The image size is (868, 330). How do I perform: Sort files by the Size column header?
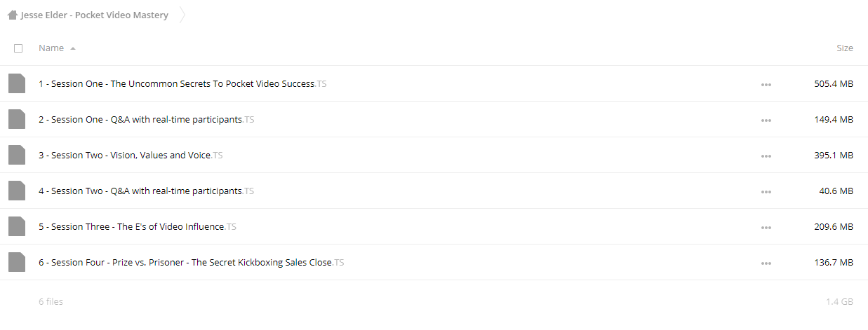(845, 48)
